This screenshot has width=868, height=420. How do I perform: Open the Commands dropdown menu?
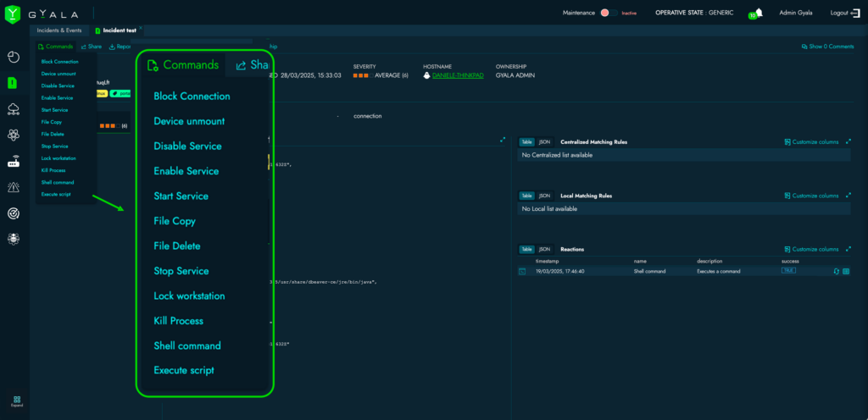(56, 47)
